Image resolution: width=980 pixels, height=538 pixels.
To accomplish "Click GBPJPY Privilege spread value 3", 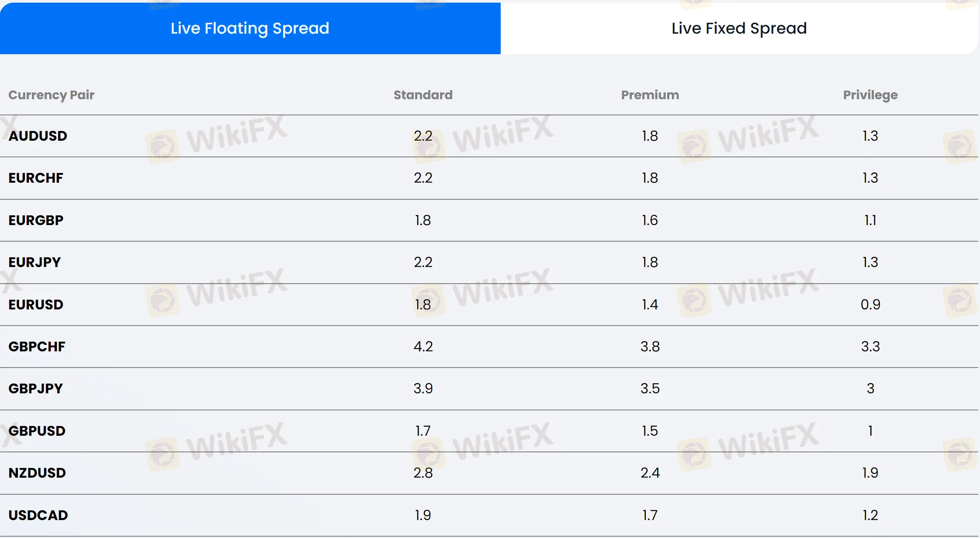I will [x=870, y=389].
